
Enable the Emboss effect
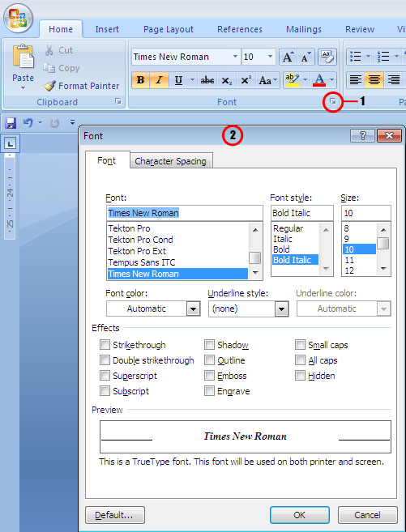point(209,376)
